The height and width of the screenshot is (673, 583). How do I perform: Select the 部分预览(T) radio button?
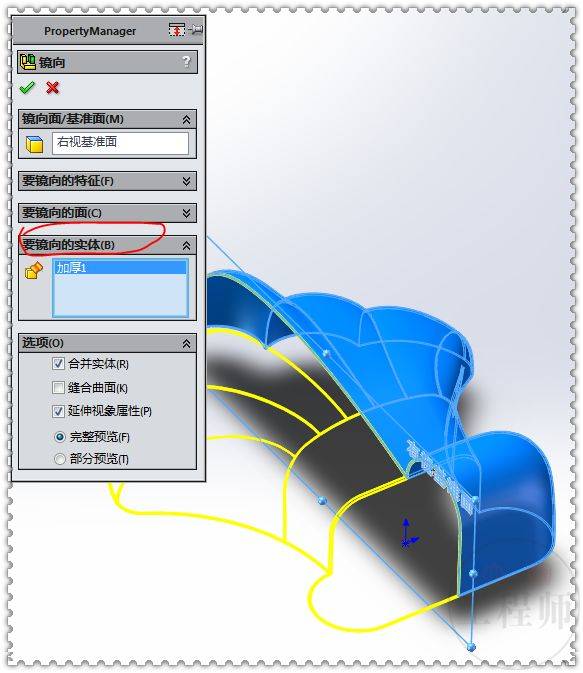pyautogui.click(x=60, y=459)
